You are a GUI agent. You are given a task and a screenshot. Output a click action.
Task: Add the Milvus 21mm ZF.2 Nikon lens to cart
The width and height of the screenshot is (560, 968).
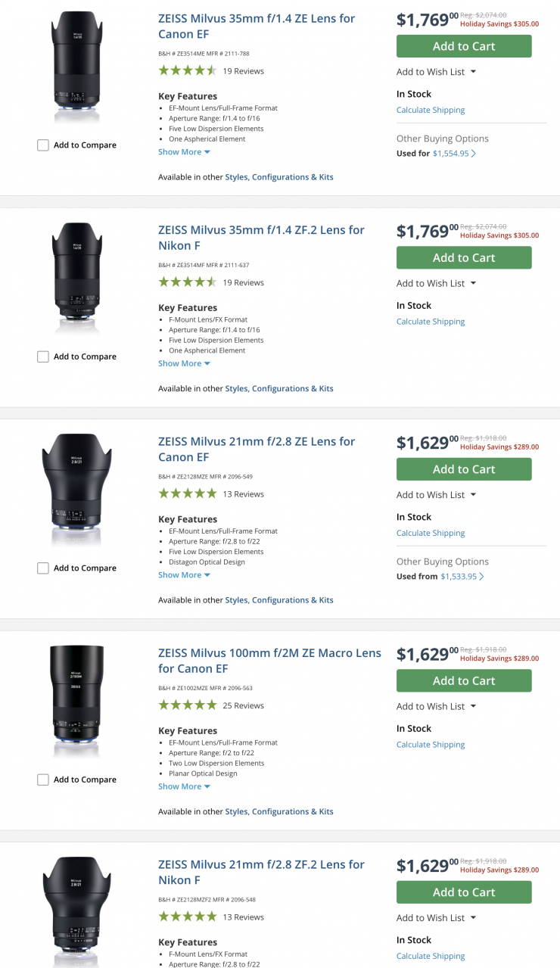[x=464, y=892]
